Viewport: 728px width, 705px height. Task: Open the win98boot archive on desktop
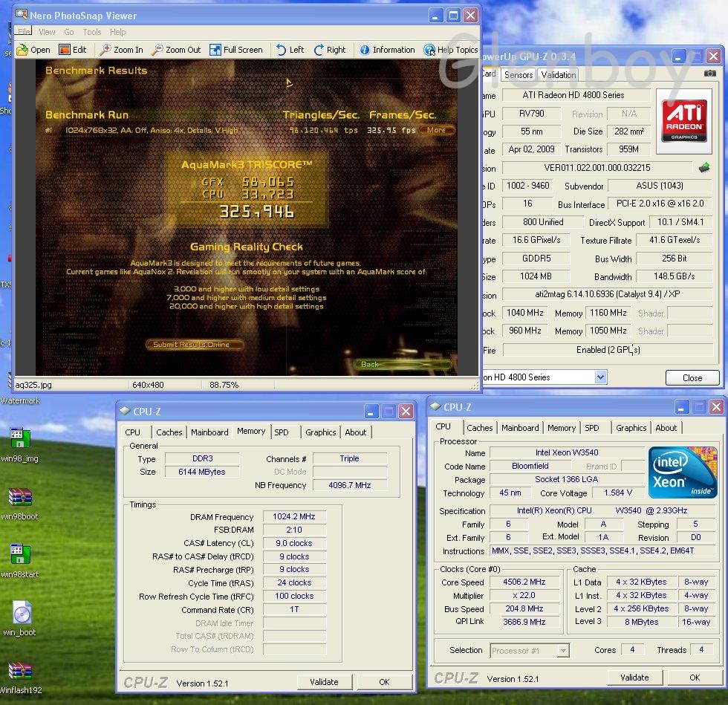point(19,497)
